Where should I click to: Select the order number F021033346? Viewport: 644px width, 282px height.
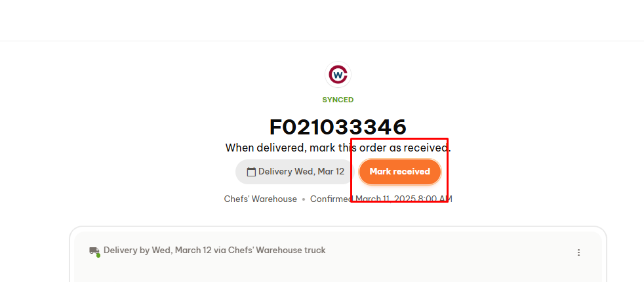(x=338, y=127)
